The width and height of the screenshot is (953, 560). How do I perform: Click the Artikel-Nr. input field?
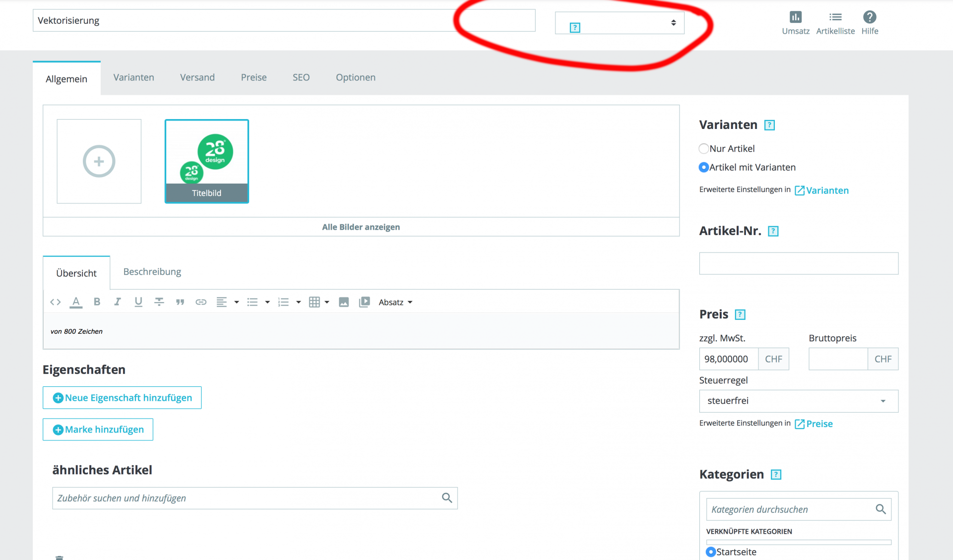[798, 263]
